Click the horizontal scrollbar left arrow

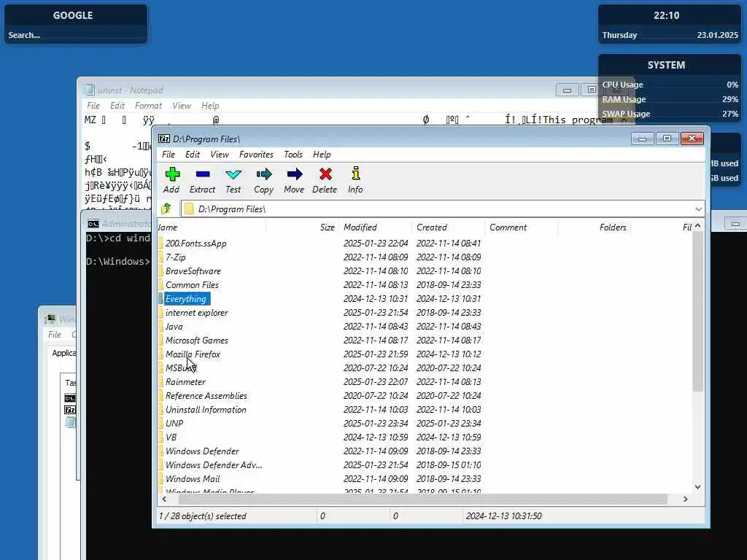[164, 499]
